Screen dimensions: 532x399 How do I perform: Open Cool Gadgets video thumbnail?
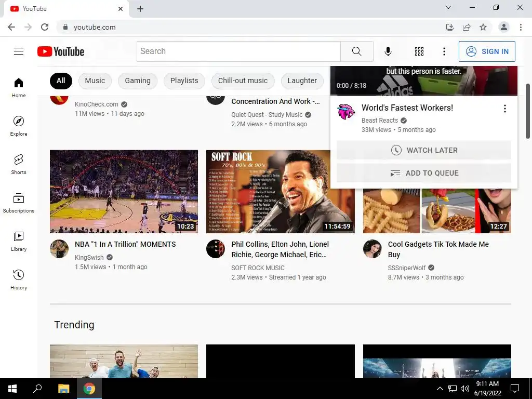(x=437, y=211)
